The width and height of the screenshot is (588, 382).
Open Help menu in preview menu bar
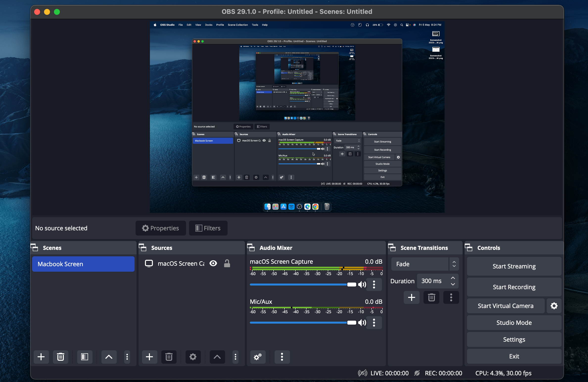[265, 25]
